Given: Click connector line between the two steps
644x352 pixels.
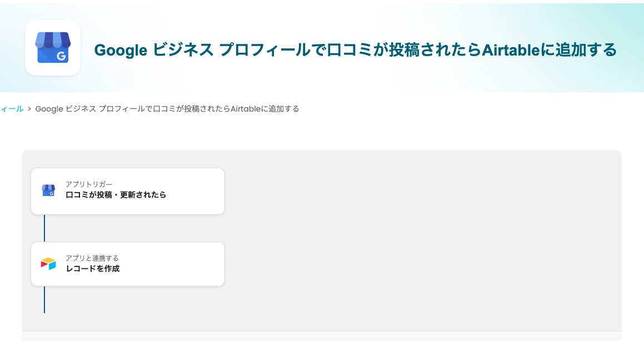Looking at the screenshot, I should [44, 228].
